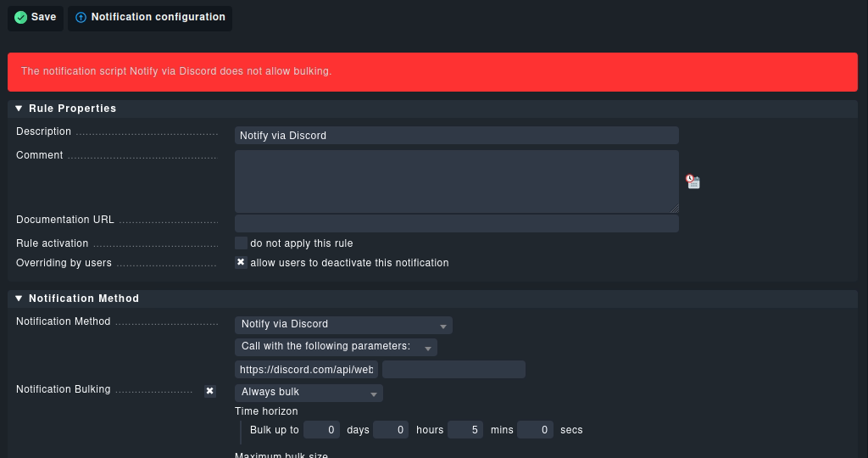Collapse the Rule Properties section triangle
The height and width of the screenshot is (458, 868).
[19, 109]
